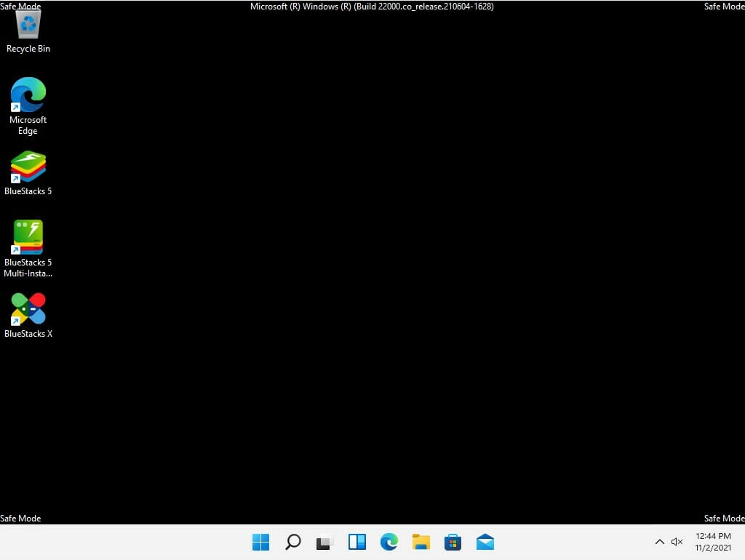The image size is (745, 560).
Task: Open the Windows Start menu
Action: (x=260, y=542)
